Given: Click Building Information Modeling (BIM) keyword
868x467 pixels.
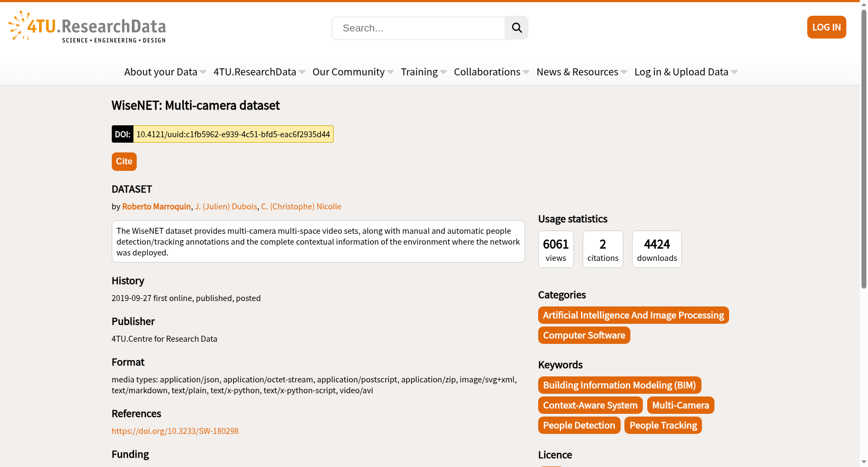Looking at the screenshot, I should 620,385.
